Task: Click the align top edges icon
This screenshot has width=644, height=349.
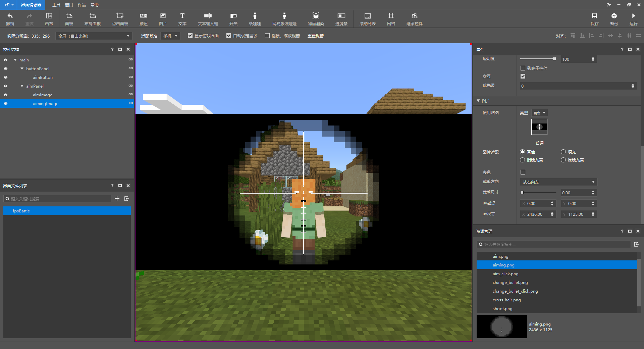Action: (573, 36)
